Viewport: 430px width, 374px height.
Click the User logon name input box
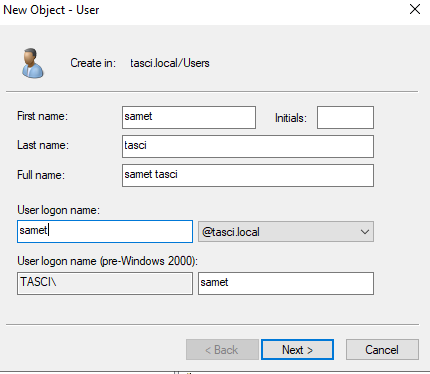105,231
